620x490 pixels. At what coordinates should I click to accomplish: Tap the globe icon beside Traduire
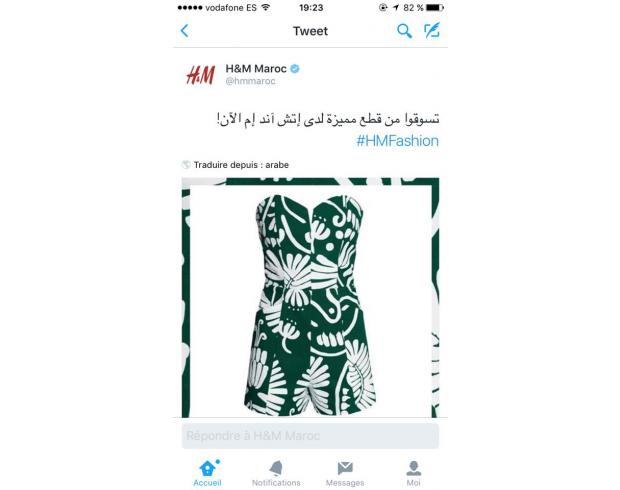(186, 165)
